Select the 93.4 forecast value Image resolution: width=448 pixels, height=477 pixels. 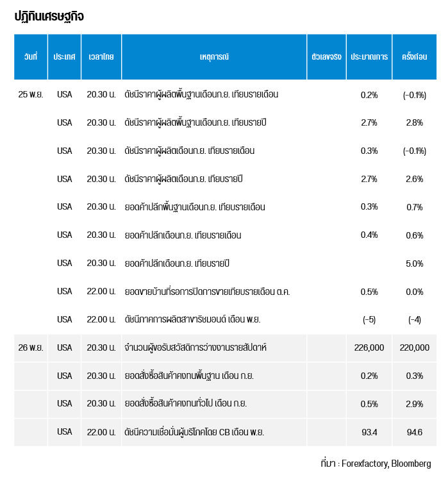(x=369, y=432)
